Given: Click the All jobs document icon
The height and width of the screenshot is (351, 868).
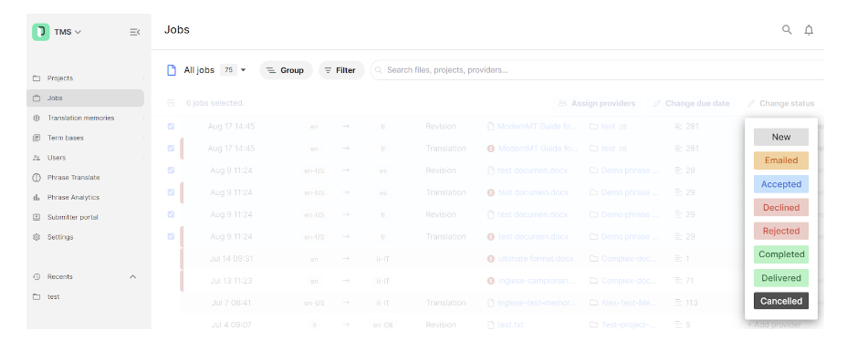Looking at the screenshot, I should pos(172,70).
